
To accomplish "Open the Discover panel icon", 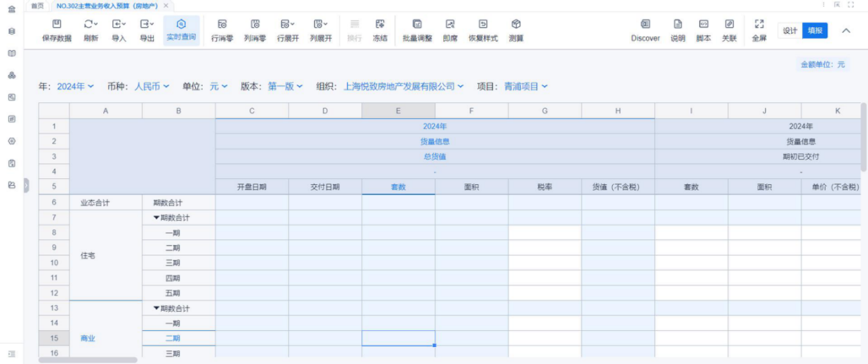I will 645,25.
